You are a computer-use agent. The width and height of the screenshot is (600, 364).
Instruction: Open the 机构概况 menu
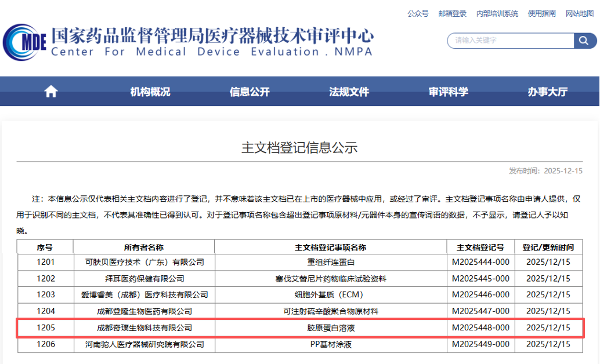click(x=150, y=92)
